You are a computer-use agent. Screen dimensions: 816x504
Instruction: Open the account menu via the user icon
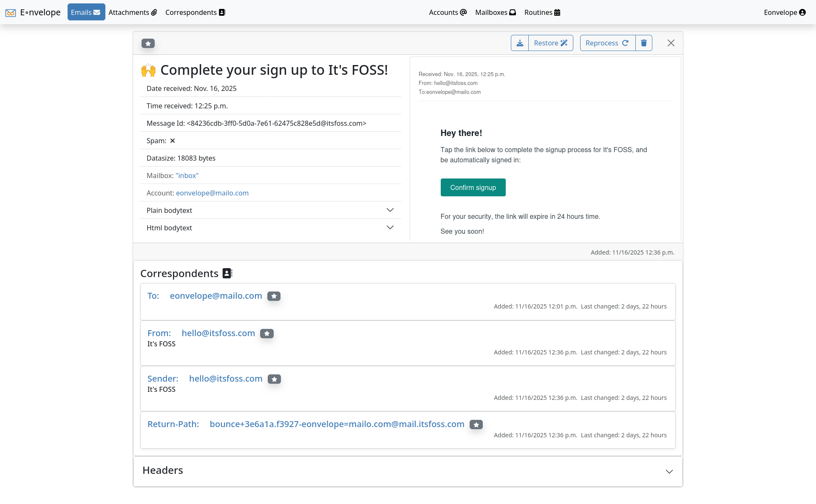pos(803,12)
